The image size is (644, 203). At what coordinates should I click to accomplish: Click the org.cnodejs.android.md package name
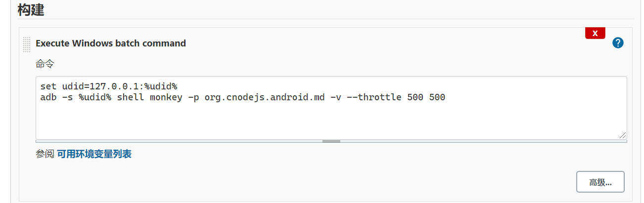pyautogui.click(x=265, y=97)
